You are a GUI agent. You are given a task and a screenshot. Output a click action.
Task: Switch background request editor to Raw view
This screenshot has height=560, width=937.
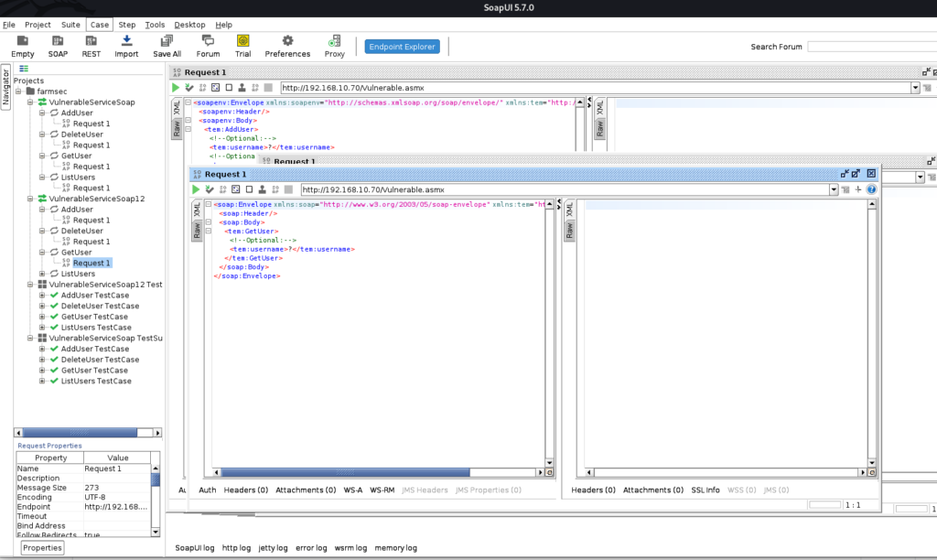tap(177, 128)
